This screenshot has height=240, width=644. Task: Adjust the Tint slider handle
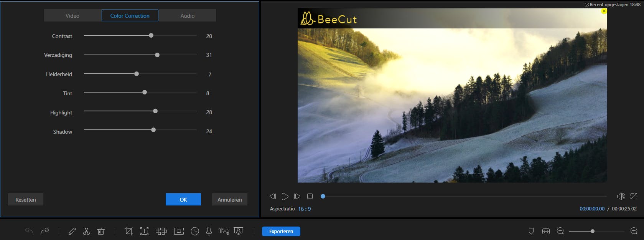pyautogui.click(x=145, y=92)
